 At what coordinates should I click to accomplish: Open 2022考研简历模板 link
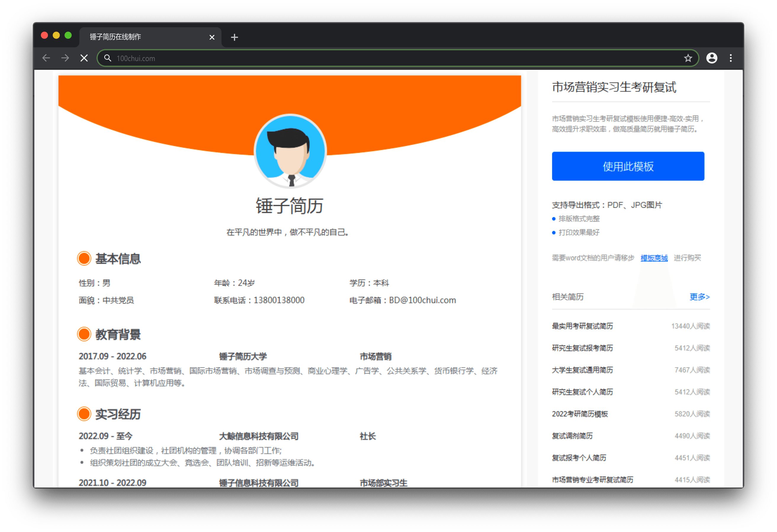[580, 414]
